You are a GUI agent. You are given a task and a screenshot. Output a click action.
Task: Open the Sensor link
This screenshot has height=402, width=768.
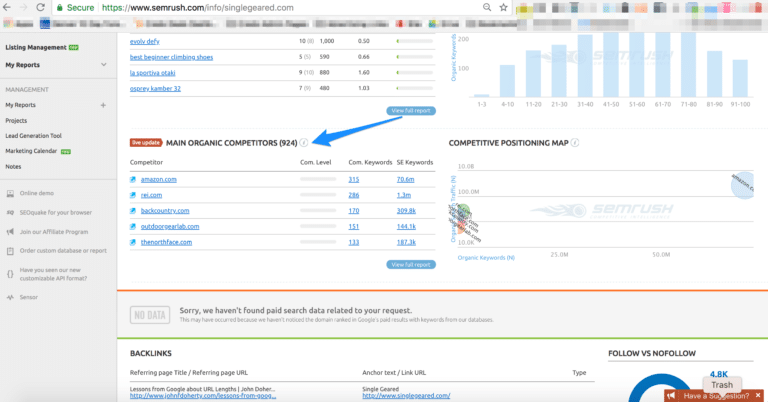point(28,297)
